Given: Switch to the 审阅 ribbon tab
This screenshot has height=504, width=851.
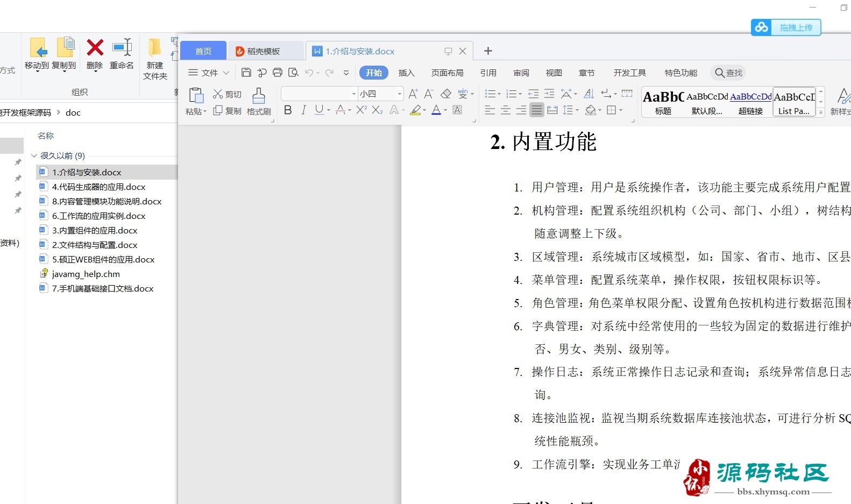Looking at the screenshot, I should pyautogui.click(x=521, y=73).
